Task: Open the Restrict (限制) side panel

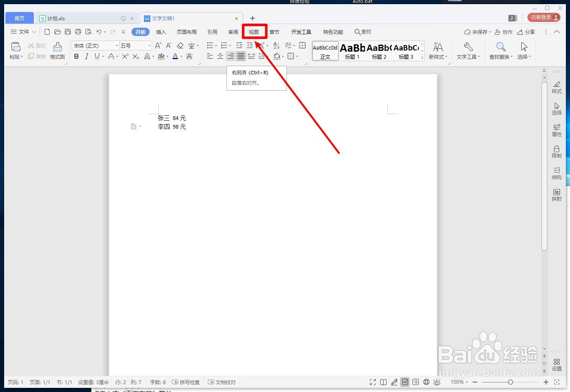Action: coord(557,152)
